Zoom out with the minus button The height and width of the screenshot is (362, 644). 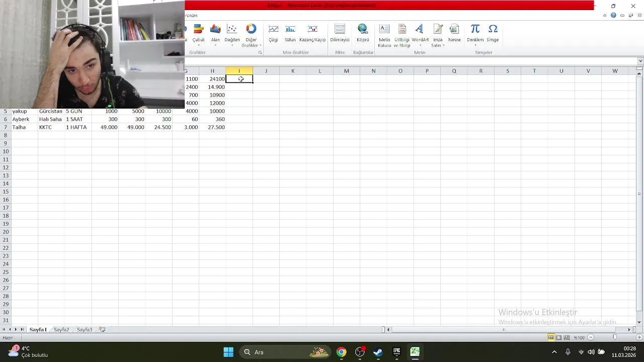point(591,337)
